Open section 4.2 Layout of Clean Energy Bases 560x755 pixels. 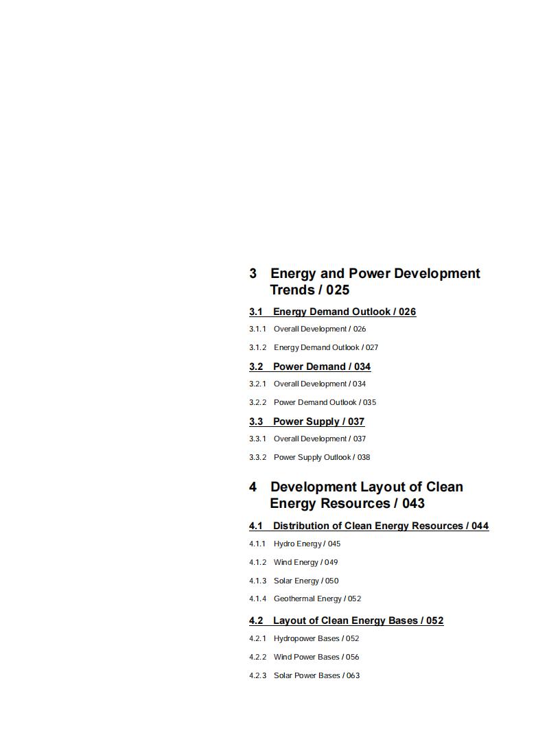(x=346, y=620)
